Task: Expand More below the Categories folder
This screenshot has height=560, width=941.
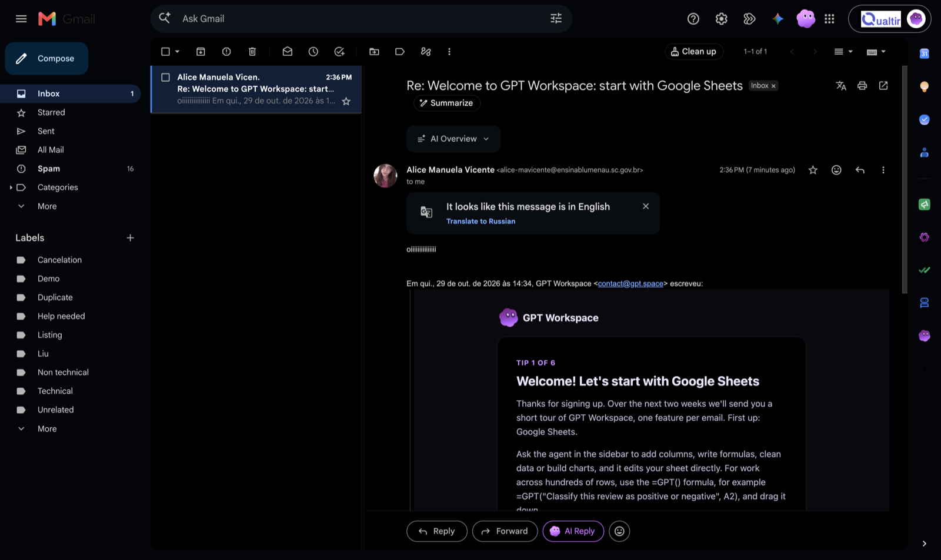Action: [47, 206]
